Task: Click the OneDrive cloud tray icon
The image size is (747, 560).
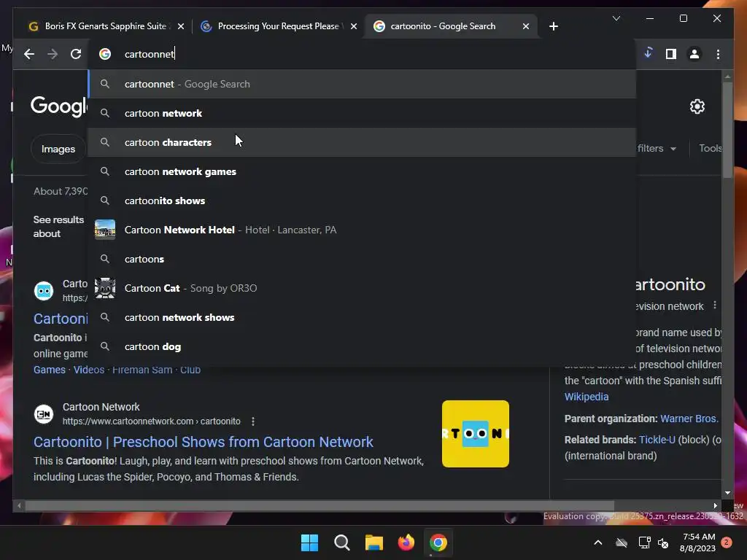Action: [x=622, y=542]
